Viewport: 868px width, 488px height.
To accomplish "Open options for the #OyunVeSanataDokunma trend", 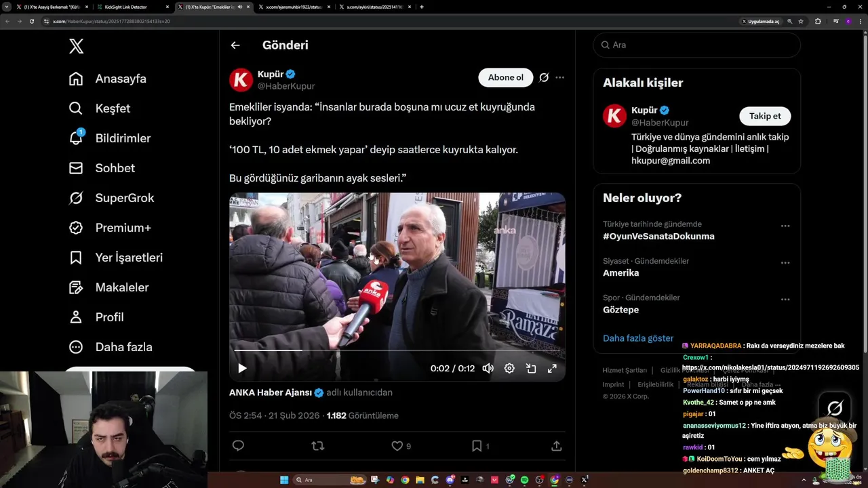I will (x=785, y=226).
